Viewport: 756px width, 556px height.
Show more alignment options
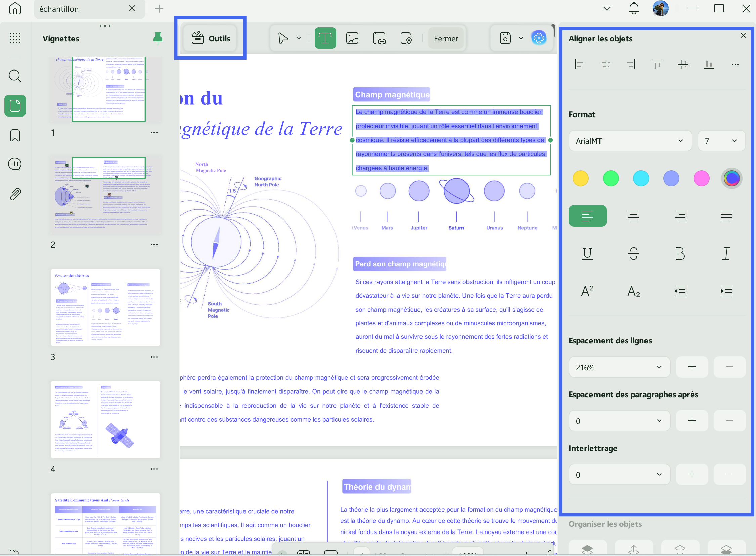[735, 64]
